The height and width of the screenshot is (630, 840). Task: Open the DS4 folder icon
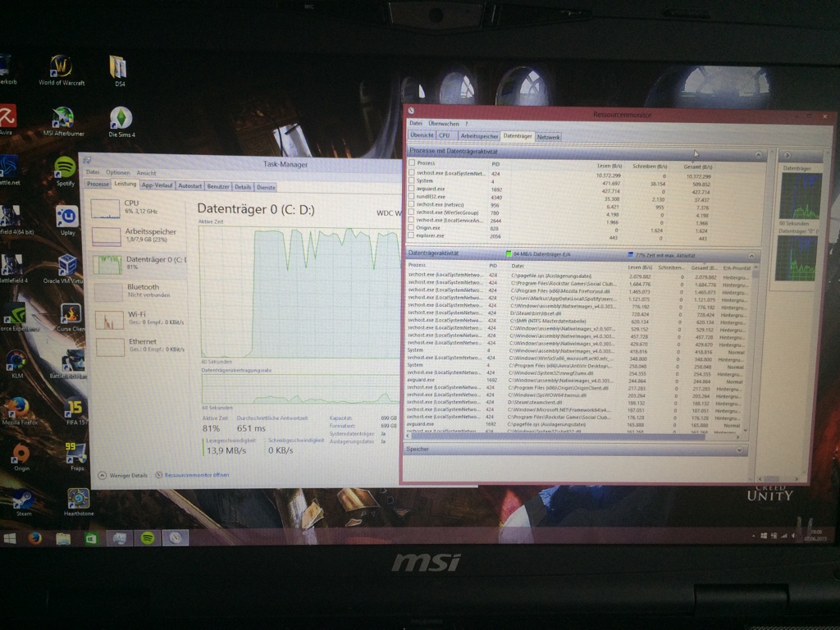point(118,71)
